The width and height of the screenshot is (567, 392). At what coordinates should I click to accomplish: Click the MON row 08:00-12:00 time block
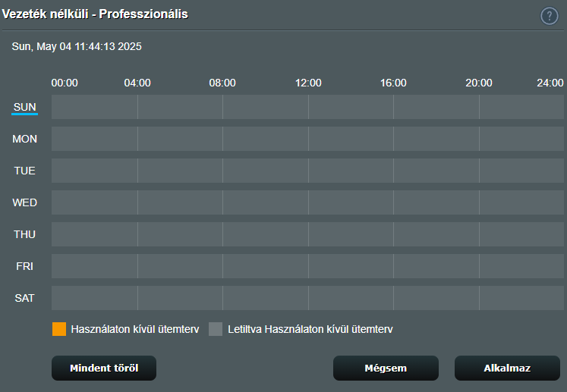pos(266,139)
